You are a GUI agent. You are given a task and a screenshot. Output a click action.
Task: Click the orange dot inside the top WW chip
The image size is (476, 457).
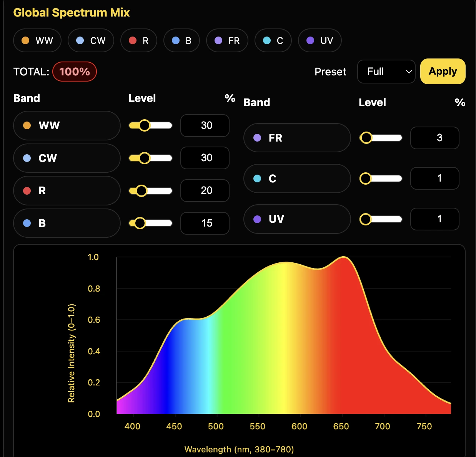(25, 40)
